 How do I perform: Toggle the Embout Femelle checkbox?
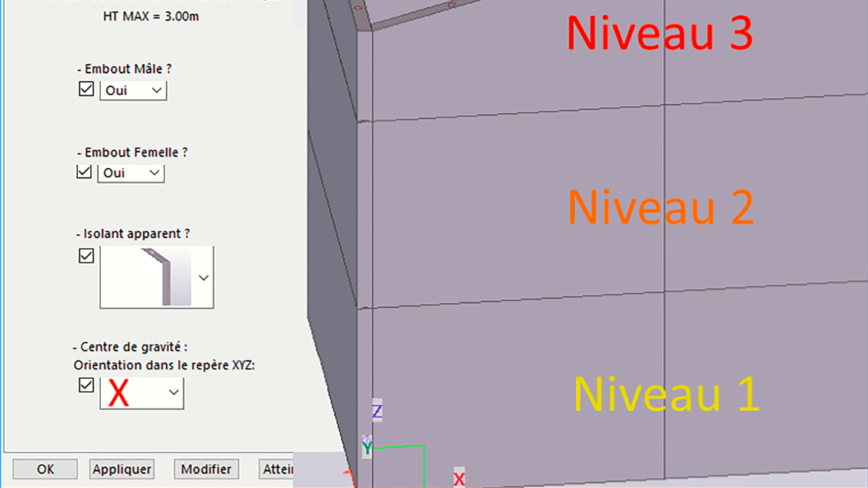pos(85,172)
